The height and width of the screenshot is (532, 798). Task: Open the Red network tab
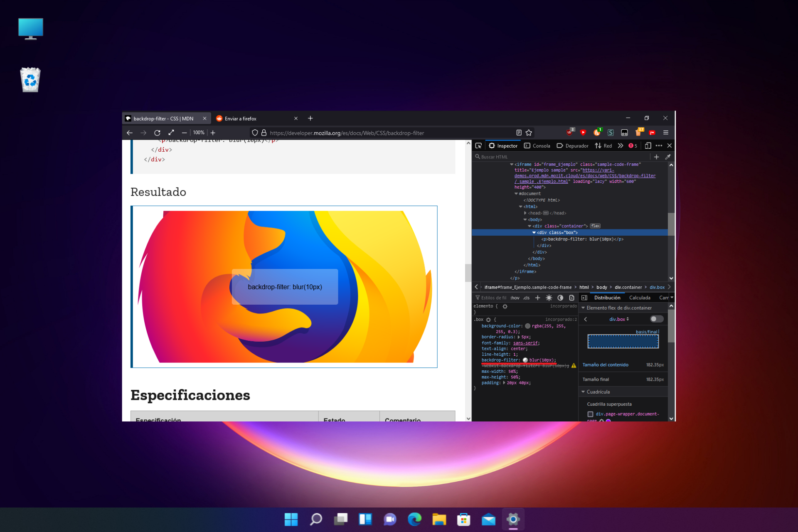pos(603,145)
